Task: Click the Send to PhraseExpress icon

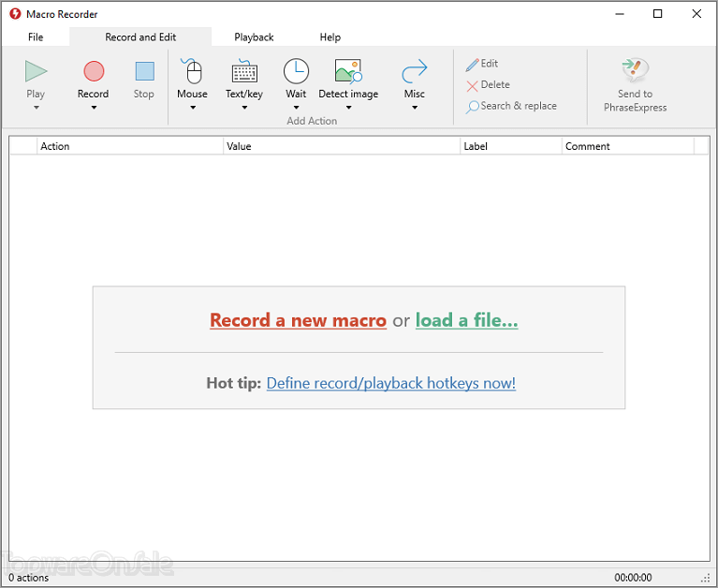Action: click(635, 70)
